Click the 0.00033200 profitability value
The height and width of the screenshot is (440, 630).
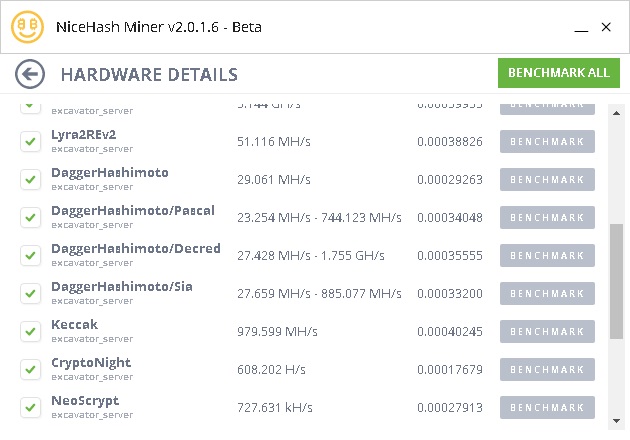click(450, 293)
